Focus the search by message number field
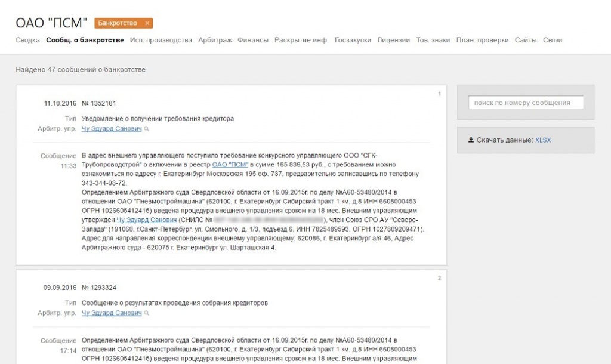The height and width of the screenshot is (364, 611). [526, 103]
